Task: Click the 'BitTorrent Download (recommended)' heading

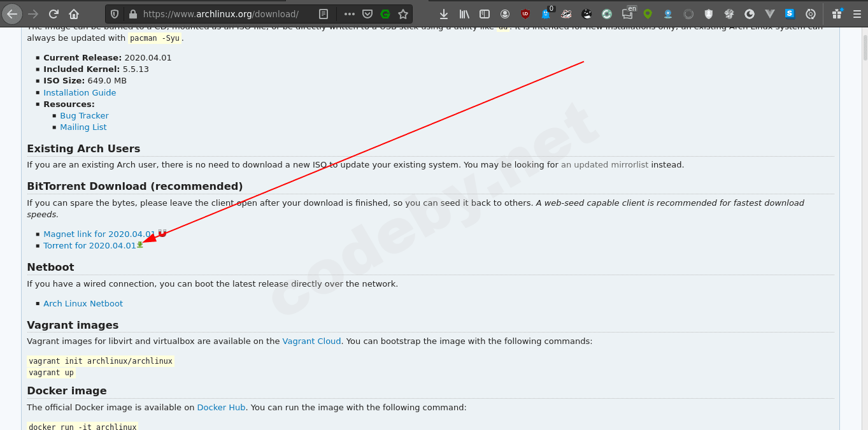Action: pyautogui.click(x=135, y=186)
